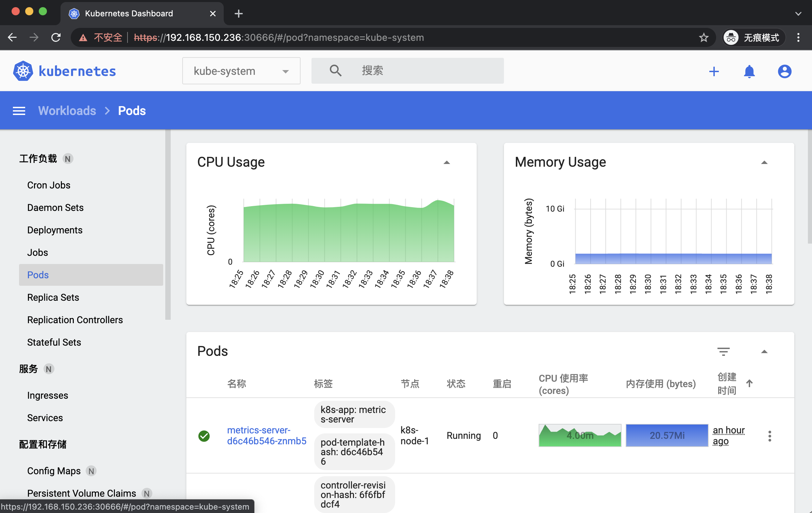Click the CPU Usage chart area
The image size is (812, 513).
(349, 231)
